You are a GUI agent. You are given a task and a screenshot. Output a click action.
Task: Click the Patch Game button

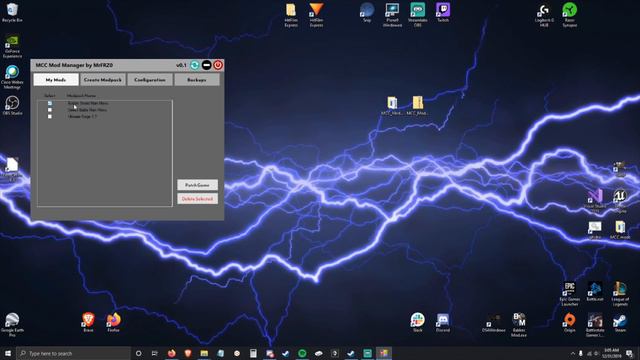tap(198, 185)
